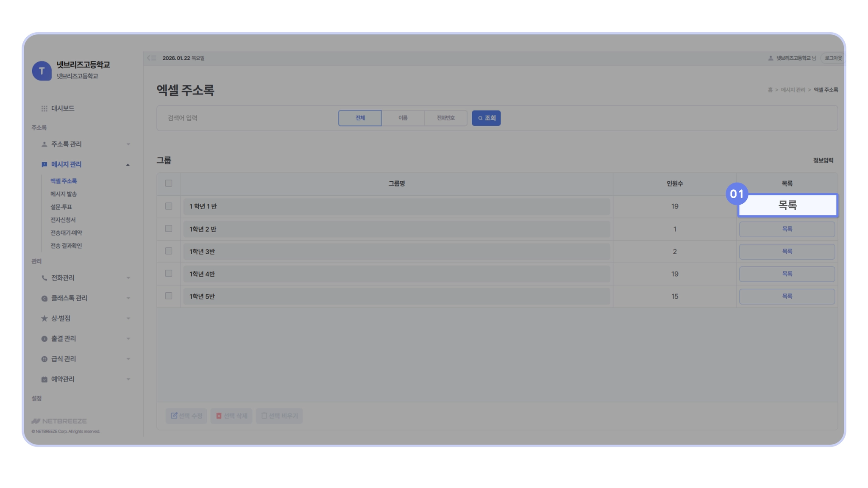Expand the 주소록 관리 menu arrow
Viewport: 868px width, 488px height.
coord(128,144)
